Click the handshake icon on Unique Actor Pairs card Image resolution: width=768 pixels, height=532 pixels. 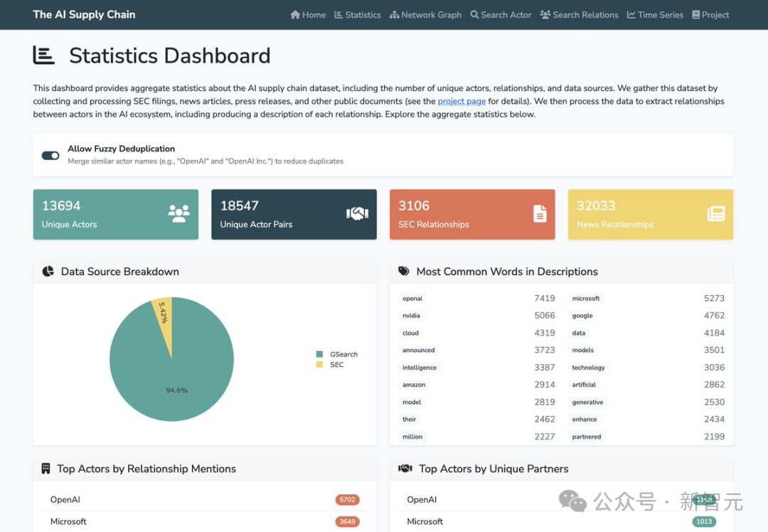click(357, 213)
